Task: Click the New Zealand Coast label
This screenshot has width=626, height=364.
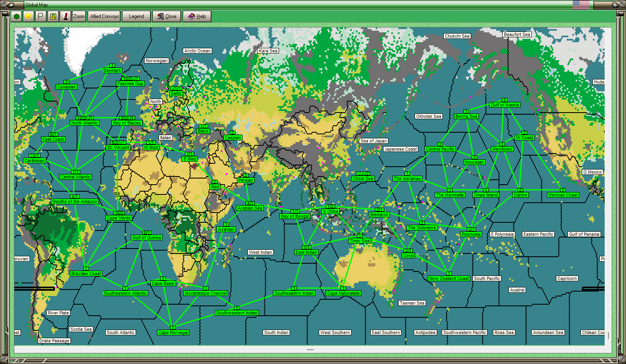Action: pos(449,278)
